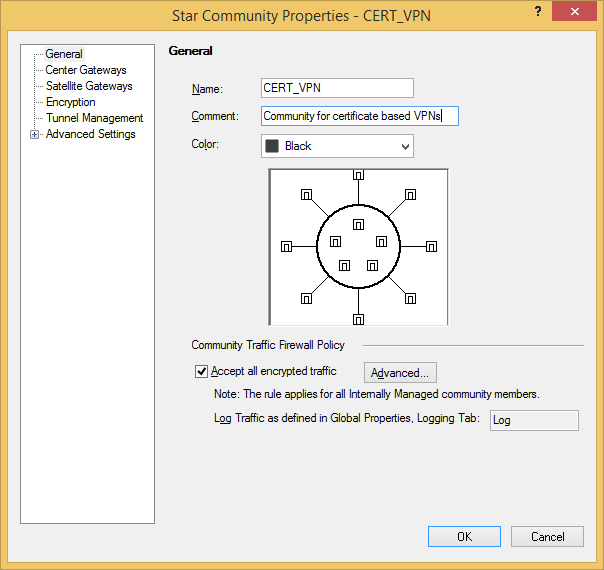The width and height of the screenshot is (604, 570).
Task: Click the rightmost satellite gateway icon in diagram
Action: pos(432,246)
